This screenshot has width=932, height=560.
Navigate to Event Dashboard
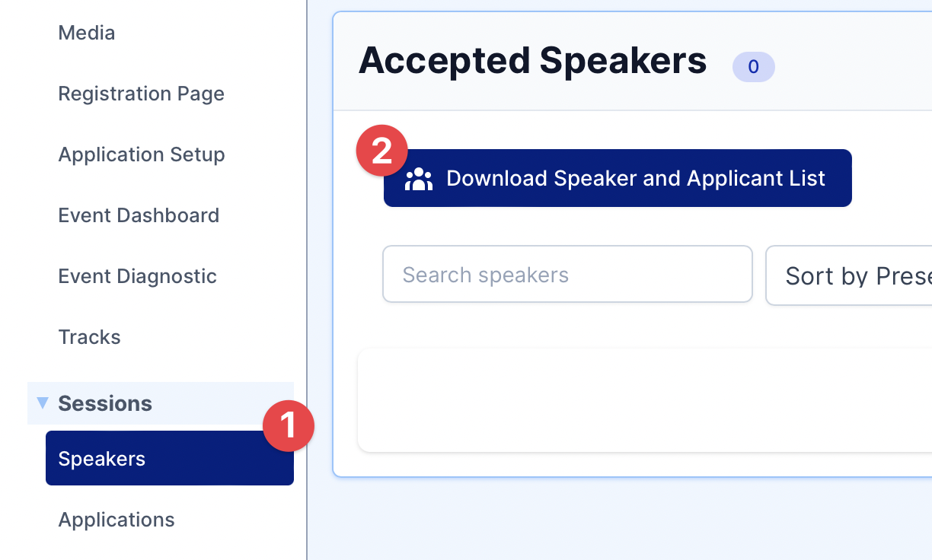(139, 215)
